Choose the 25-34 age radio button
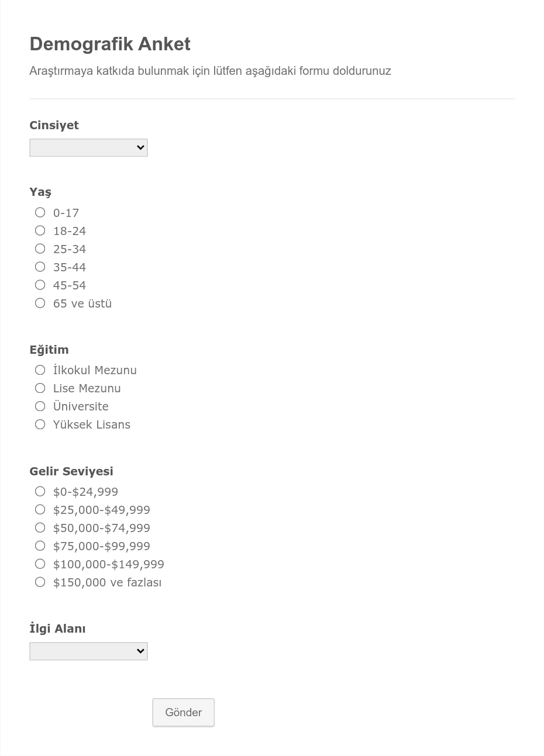 40,248
